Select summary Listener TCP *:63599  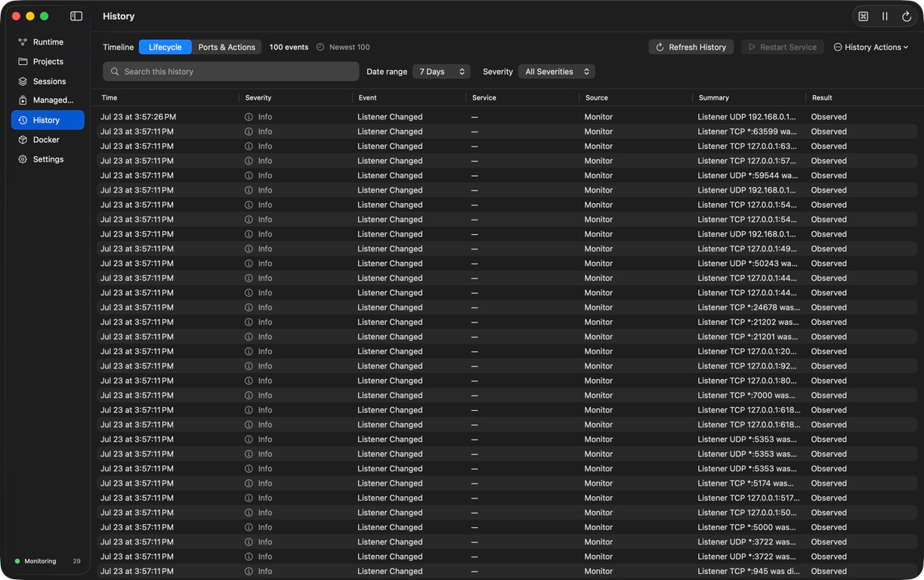(x=747, y=131)
